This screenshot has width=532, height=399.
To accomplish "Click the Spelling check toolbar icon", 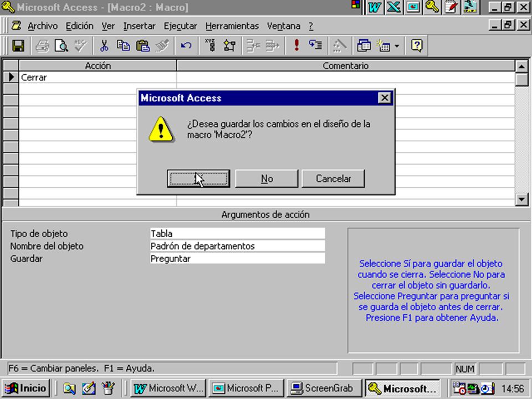I will pos(81,45).
